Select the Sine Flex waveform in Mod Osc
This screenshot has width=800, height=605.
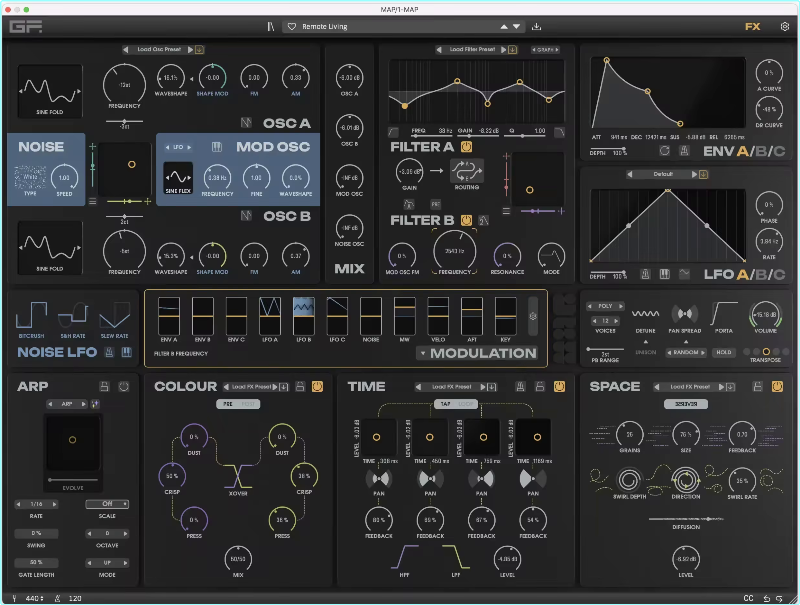(x=178, y=177)
